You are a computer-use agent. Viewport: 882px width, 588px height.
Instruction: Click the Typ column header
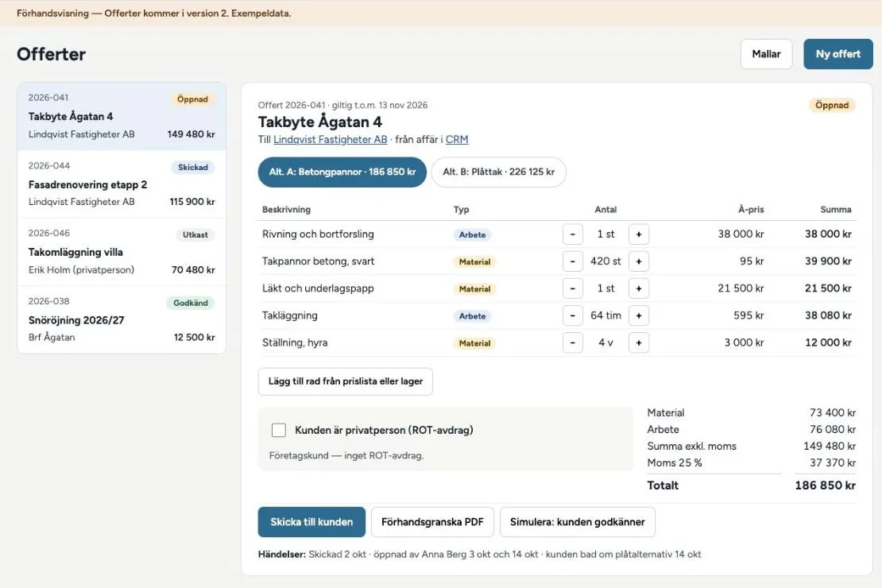coord(461,209)
